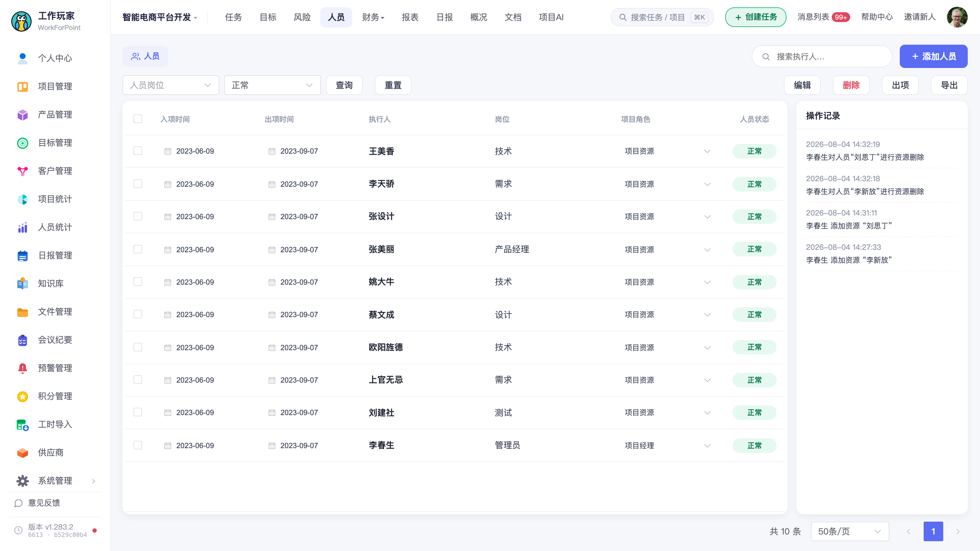Image resolution: width=980 pixels, height=551 pixels.
Task: Go to the previous page arrow
Action: pyautogui.click(x=908, y=532)
